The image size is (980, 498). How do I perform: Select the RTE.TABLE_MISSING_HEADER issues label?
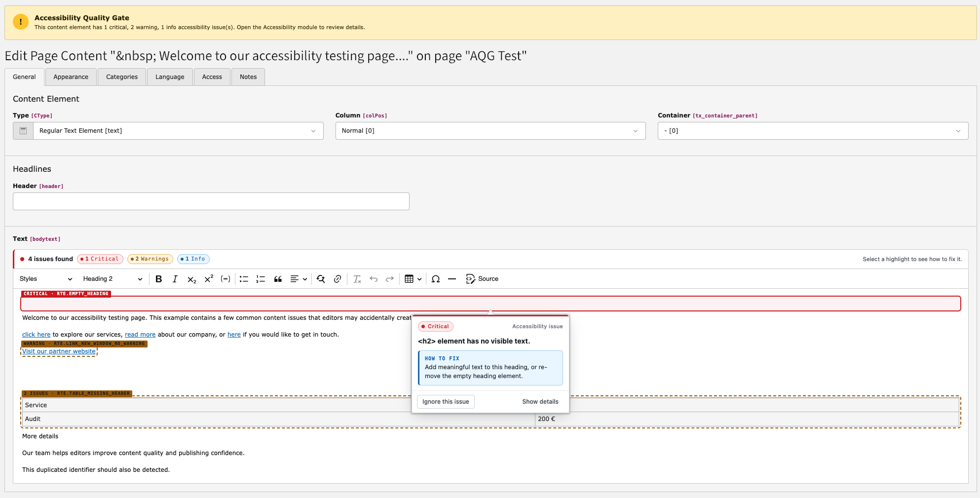click(77, 393)
